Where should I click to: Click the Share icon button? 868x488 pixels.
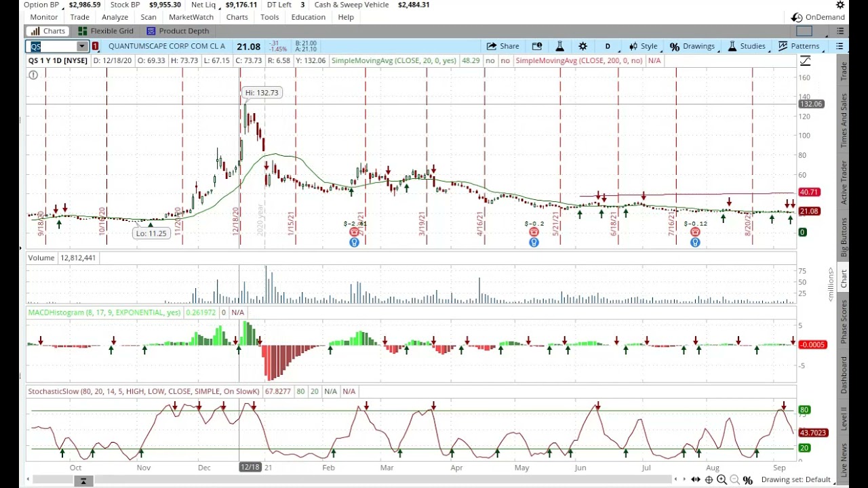[502, 46]
